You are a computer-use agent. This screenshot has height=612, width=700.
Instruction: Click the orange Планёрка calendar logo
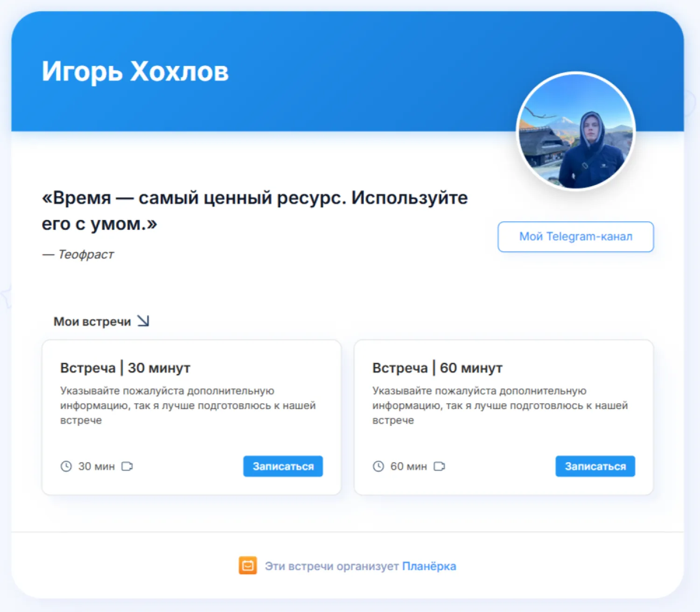point(248,566)
